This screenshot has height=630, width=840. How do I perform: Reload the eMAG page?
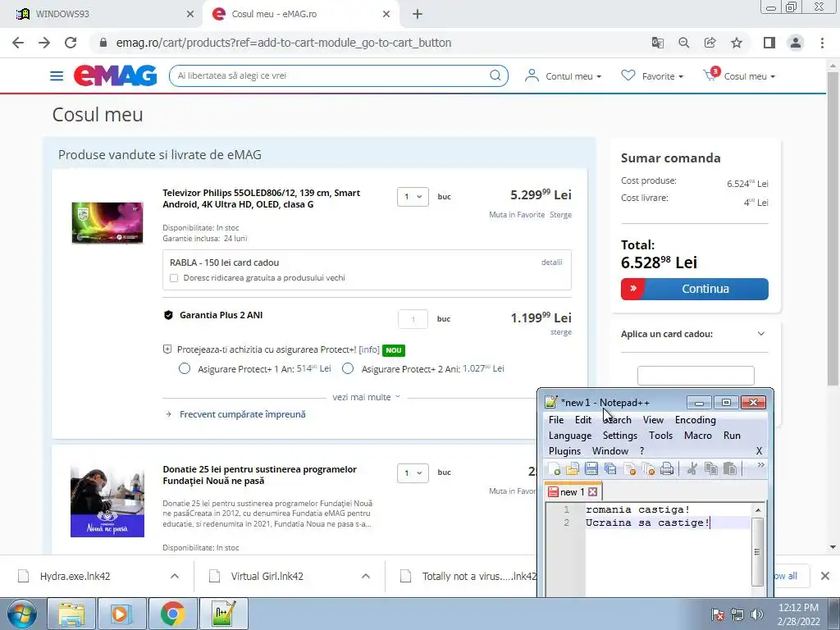click(x=71, y=43)
